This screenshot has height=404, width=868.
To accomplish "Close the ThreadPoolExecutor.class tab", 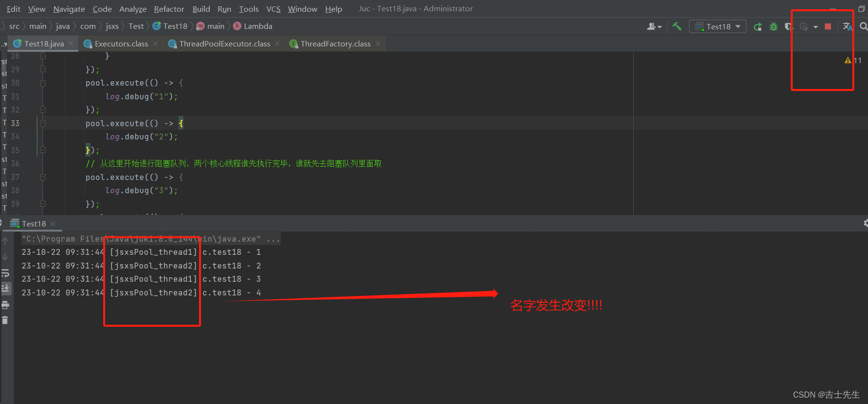I will [277, 44].
